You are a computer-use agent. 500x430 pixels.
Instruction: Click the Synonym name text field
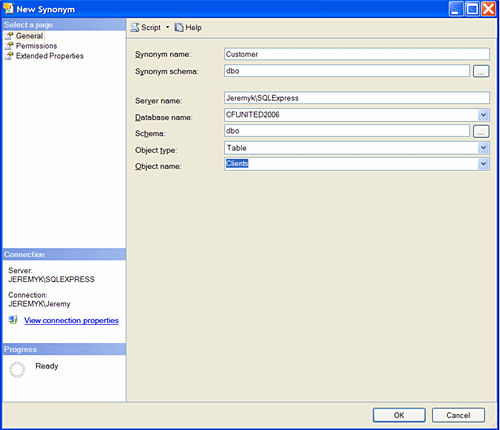(357, 54)
